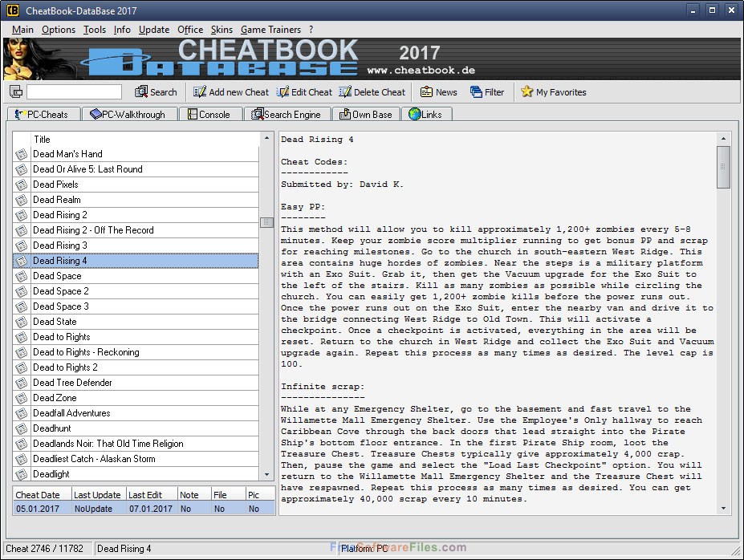Open the Tools menu

(95, 30)
